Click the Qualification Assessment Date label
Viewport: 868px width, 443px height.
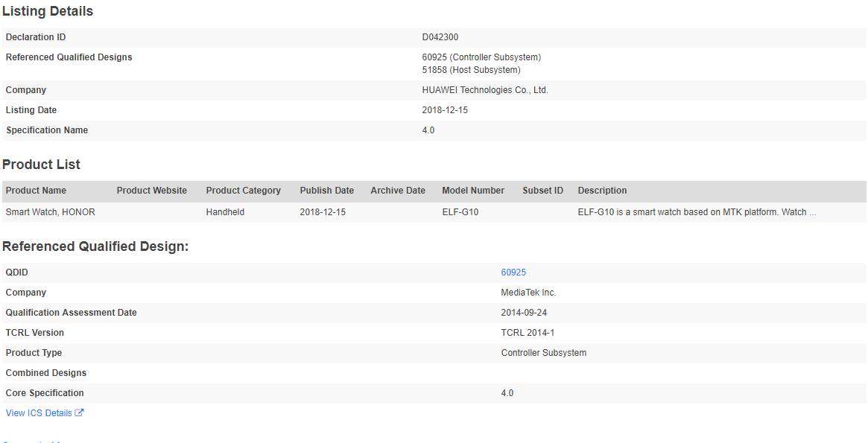[x=71, y=313]
